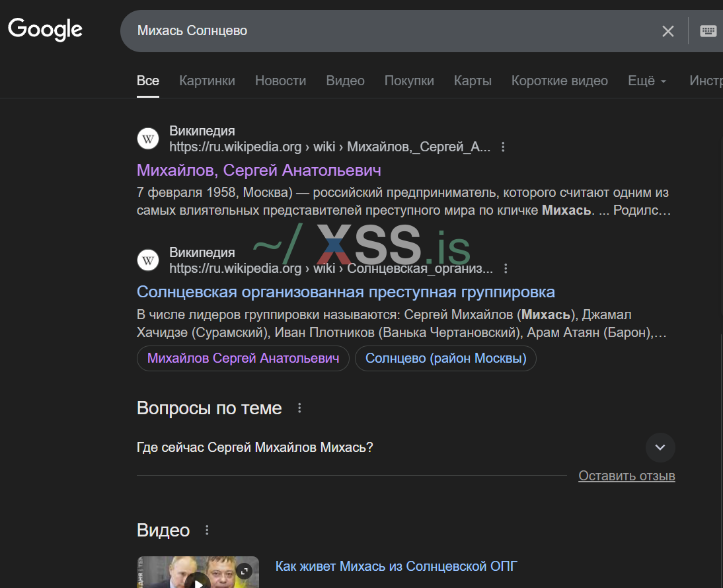Switch to the Картинки tab
Image resolution: width=723 pixels, height=588 pixels.
pyautogui.click(x=207, y=81)
